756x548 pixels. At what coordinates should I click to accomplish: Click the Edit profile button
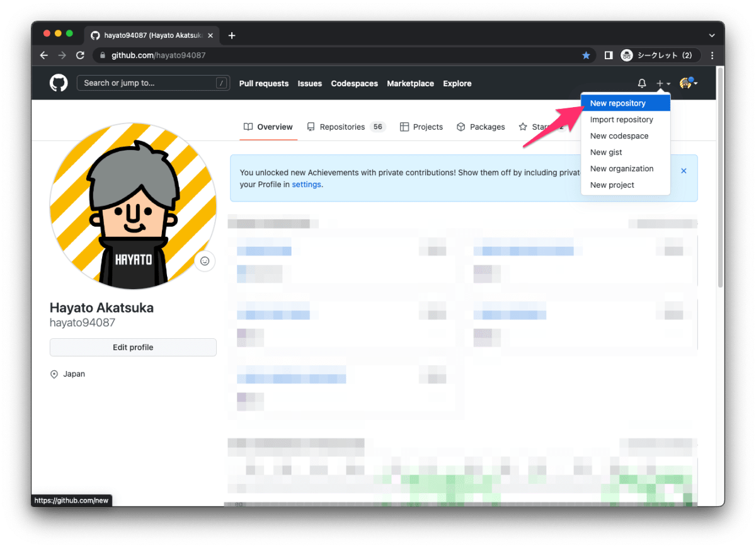click(133, 347)
